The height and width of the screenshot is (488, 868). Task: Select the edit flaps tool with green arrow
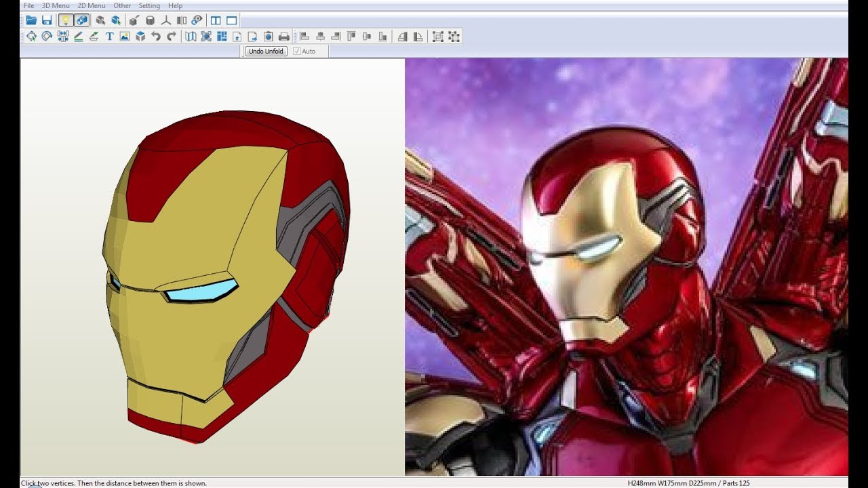[x=94, y=37]
